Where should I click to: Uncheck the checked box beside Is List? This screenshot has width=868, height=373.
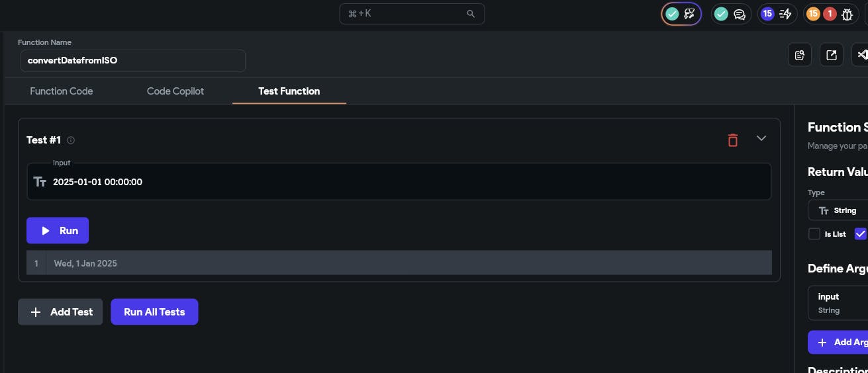pos(861,234)
